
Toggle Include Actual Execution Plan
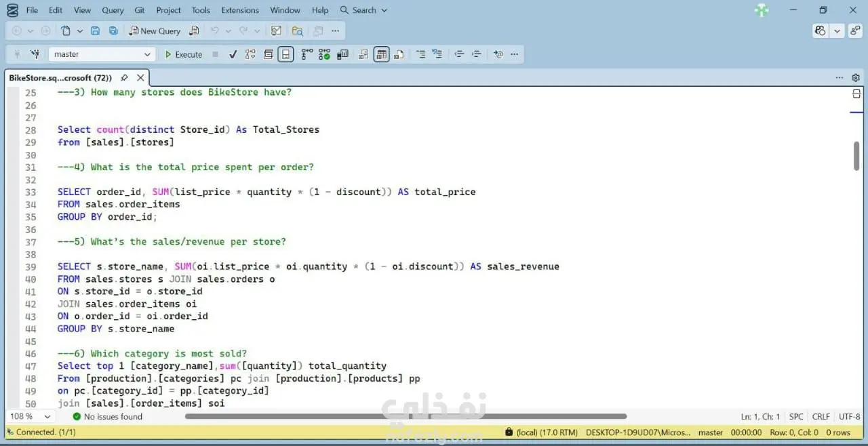click(307, 54)
